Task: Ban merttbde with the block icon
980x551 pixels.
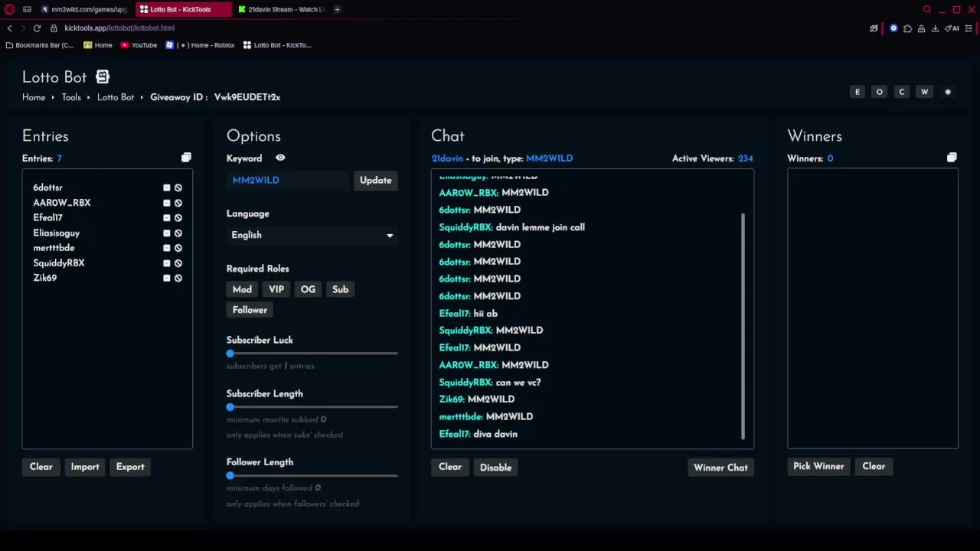Action: click(178, 248)
